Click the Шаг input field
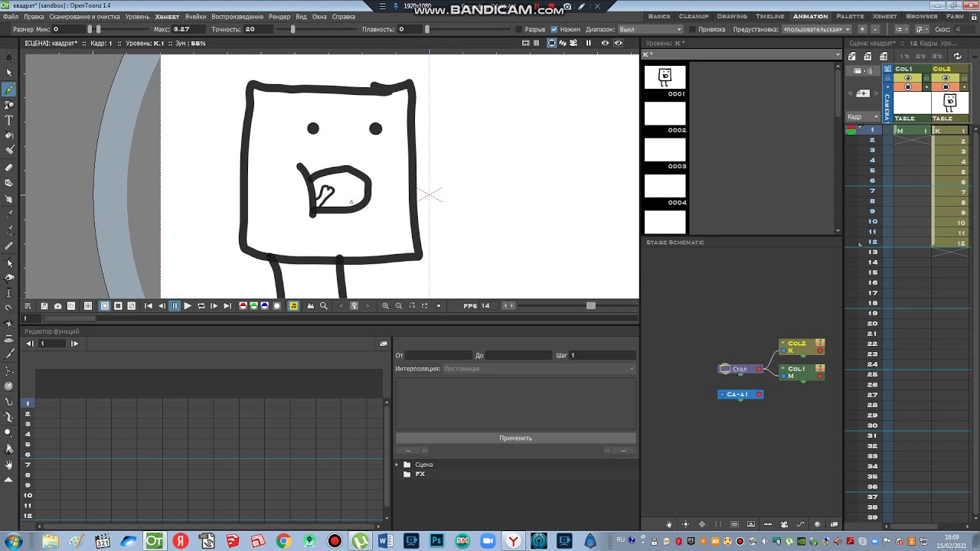 [603, 355]
